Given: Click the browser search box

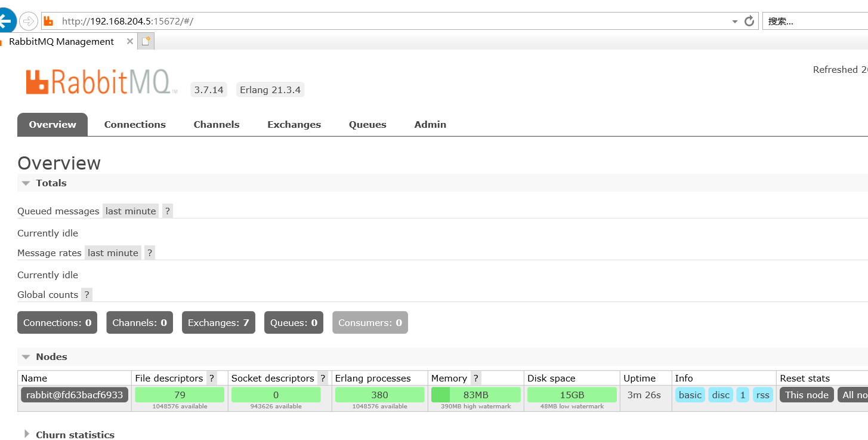Looking at the screenshot, I should 815,21.
